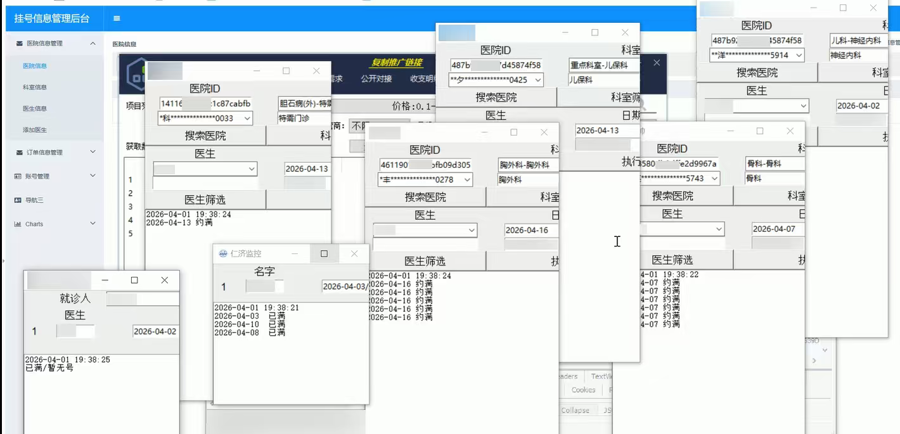
Task: Click the Charts sidebar icon
Action: 18,224
